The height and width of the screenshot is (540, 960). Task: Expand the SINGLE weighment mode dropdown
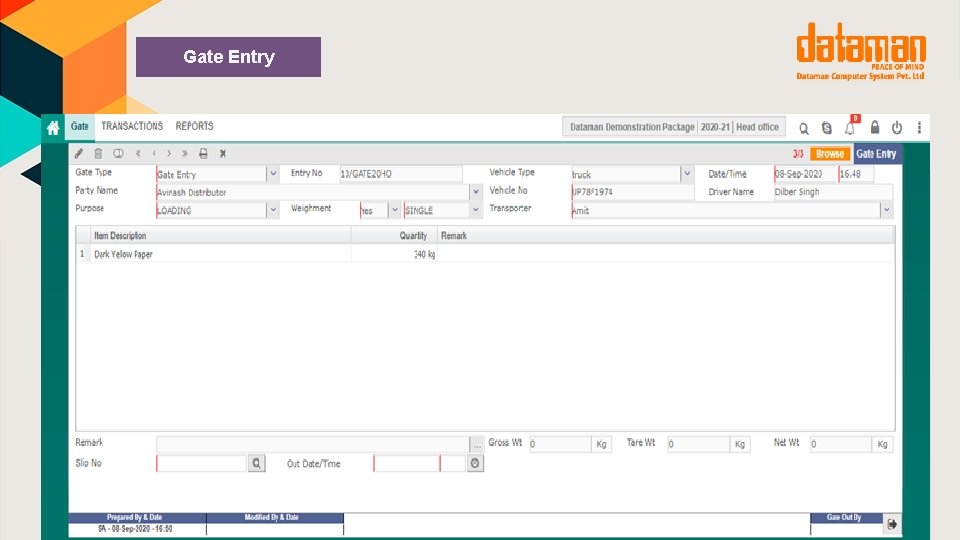pos(476,210)
